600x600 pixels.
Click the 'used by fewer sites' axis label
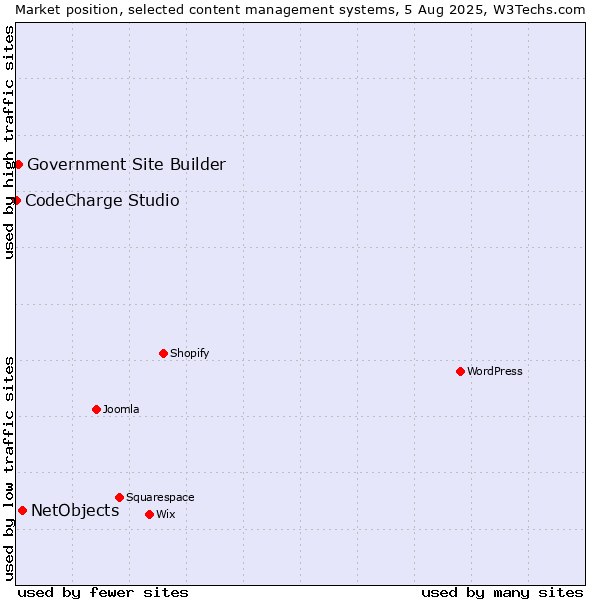tap(103, 593)
